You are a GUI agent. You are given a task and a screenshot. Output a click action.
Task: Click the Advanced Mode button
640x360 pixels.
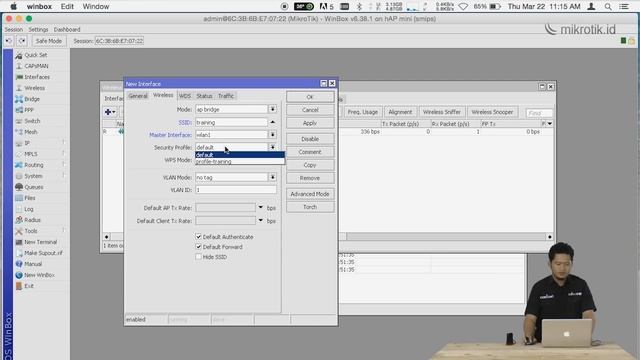coord(310,194)
